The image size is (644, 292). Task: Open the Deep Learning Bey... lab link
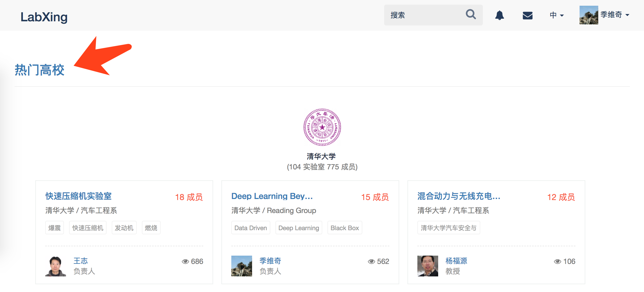[272, 196]
